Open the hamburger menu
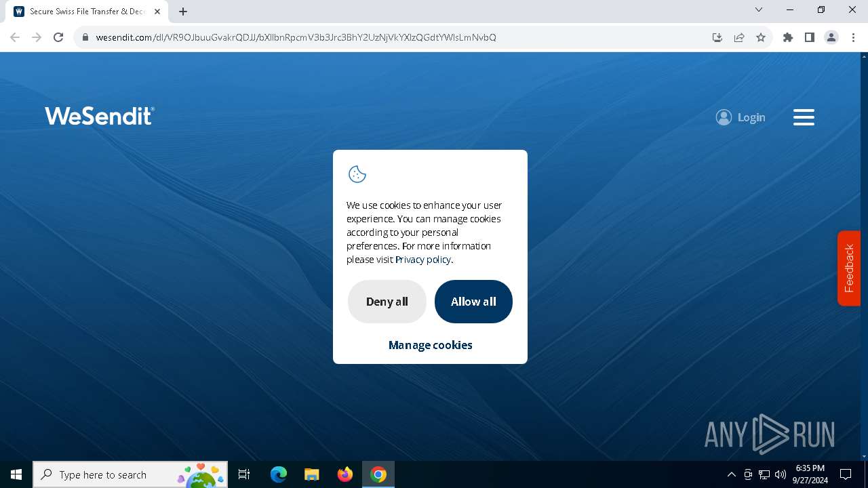Screen dimensions: 868x488 click(x=804, y=117)
